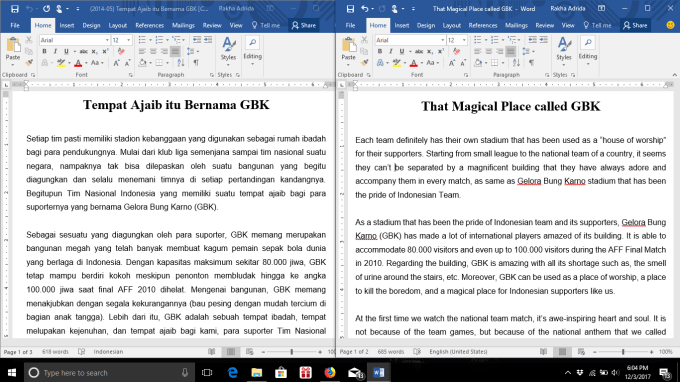The height and width of the screenshot is (382, 680).
Task: Open Ribbon Display Options in right window
Action: [x=602, y=9]
